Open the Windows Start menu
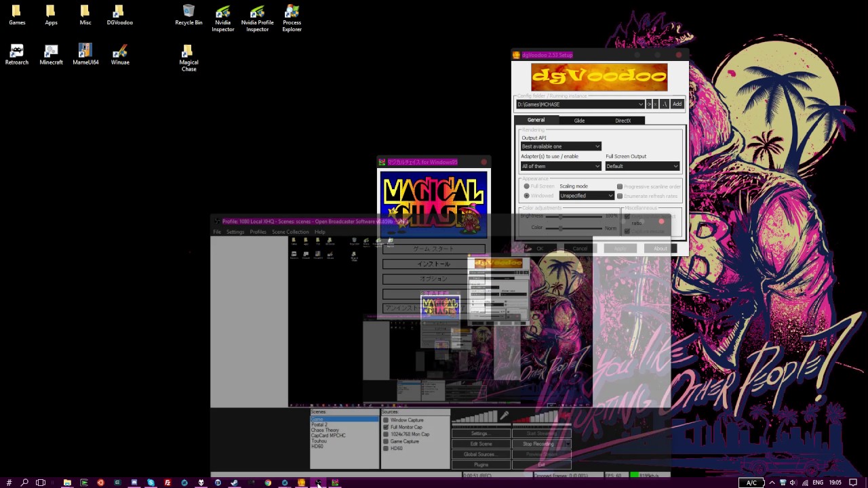This screenshot has height=488, width=868. click(9, 483)
